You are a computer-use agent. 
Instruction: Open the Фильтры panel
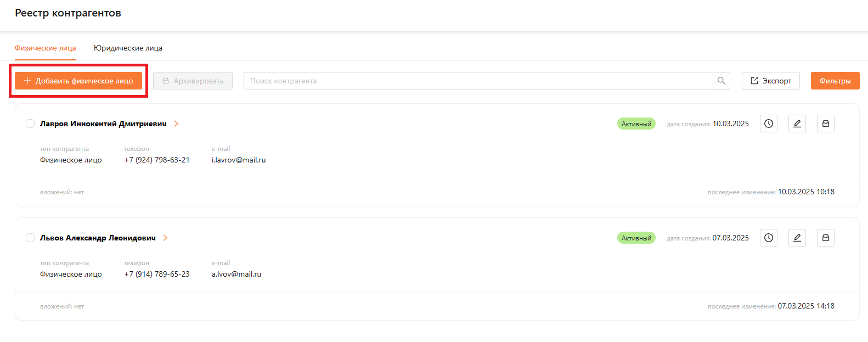[x=835, y=81]
